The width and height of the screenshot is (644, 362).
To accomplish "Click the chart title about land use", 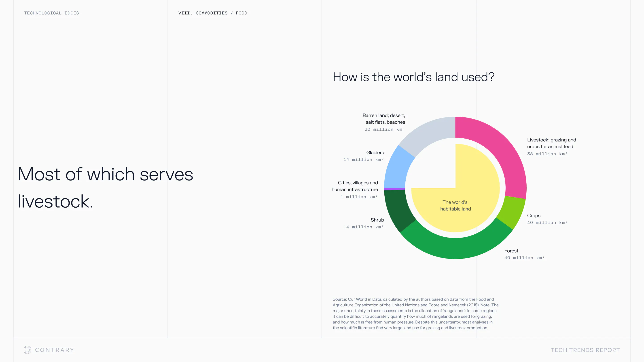I will coord(413,77).
